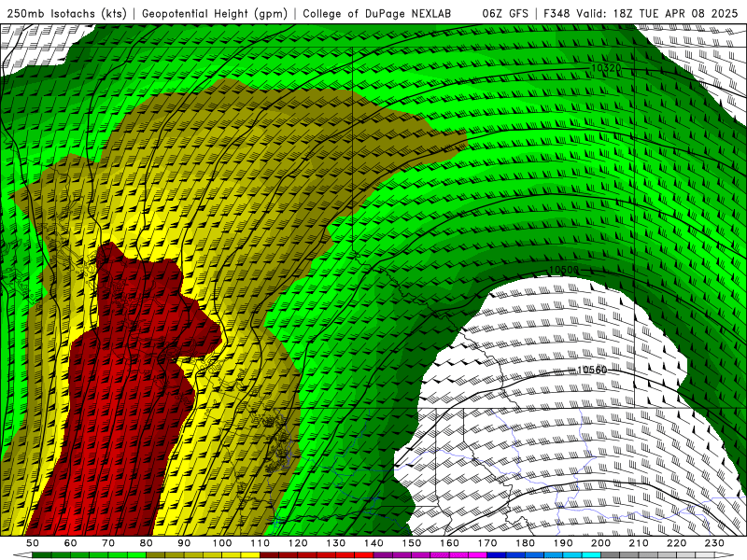Screen dimensions: 747x560
Task: Click the dark blue swatch right of 170
Action: tap(497, 555)
